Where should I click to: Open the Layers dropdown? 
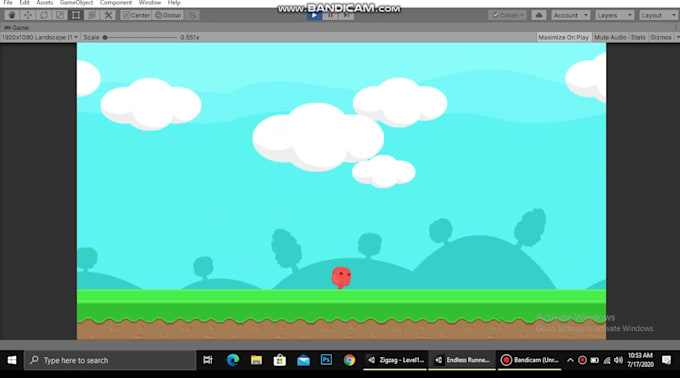[x=614, y=15]
